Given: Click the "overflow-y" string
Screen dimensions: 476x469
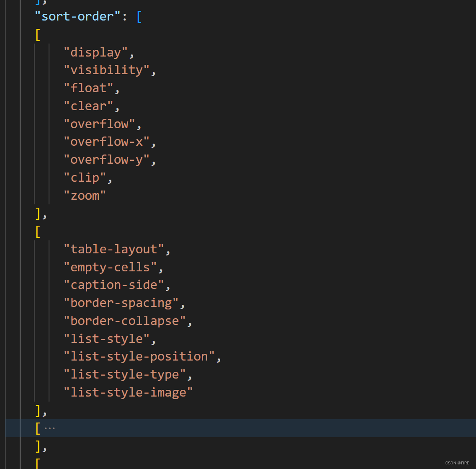Looking at the screenshot, I should coord(106,160).
